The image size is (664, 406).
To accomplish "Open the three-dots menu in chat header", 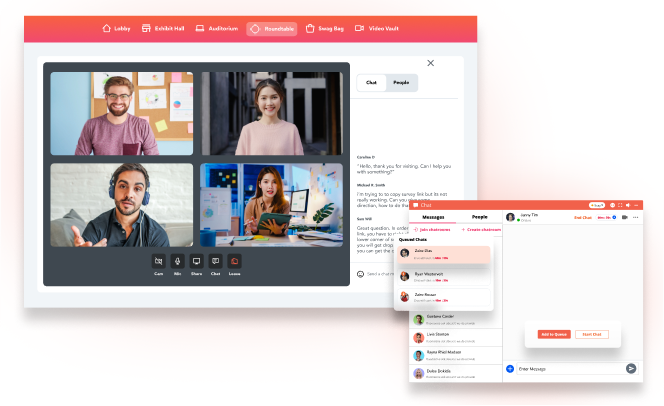I will click(636, 217).
